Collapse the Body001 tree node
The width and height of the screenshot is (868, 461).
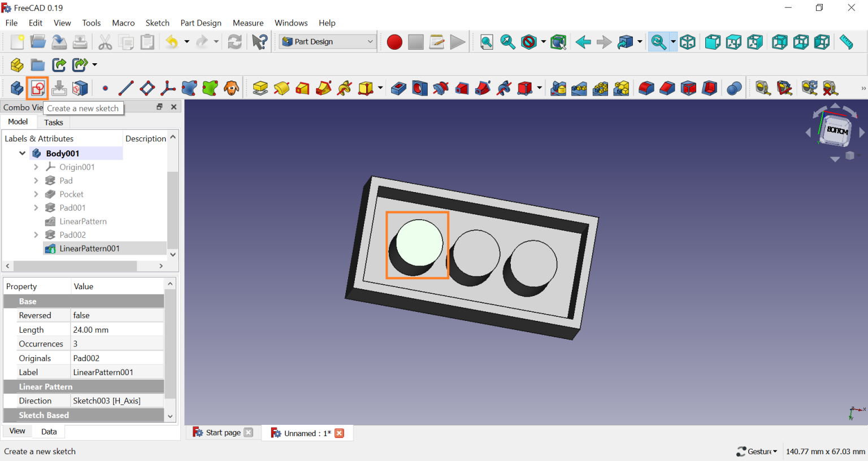(23, 153)
